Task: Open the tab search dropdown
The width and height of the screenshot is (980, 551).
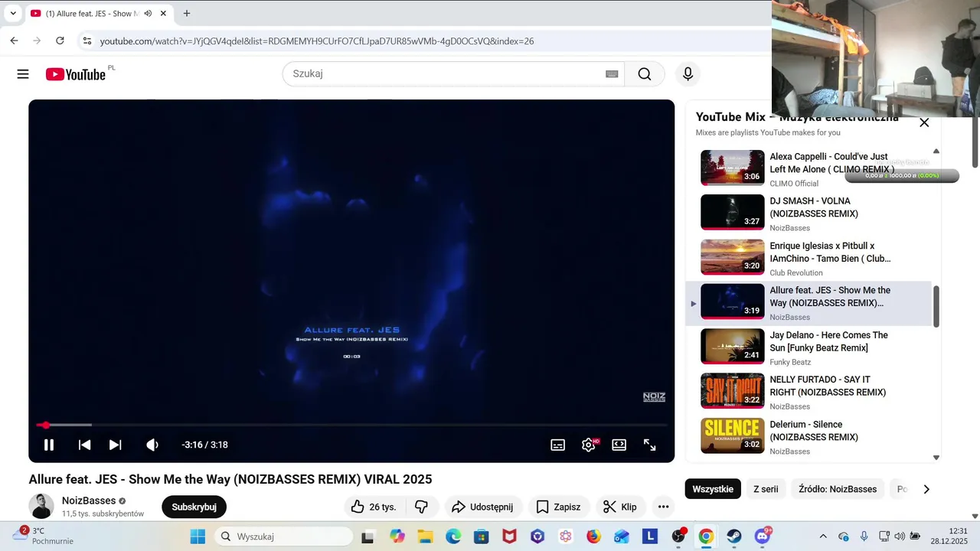Action: pos(13,13)
